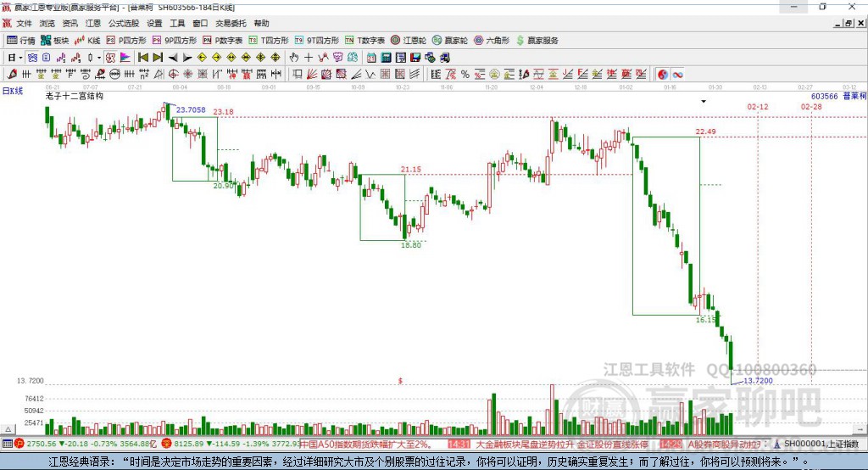This screenshot has width=868, height=470.
Task: Select the zigzag wave line tool
Action: tap(370, 74)
